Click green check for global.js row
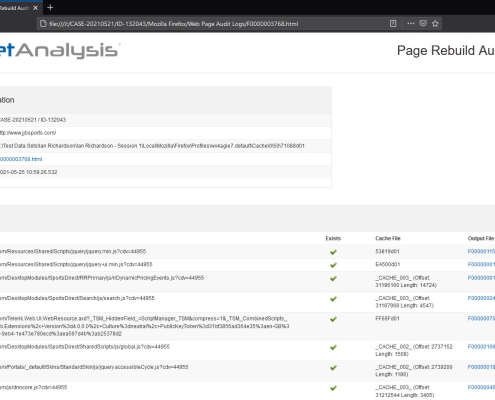Image resolution: width=495 pixels, height=400 pixels. click(333, 347)
